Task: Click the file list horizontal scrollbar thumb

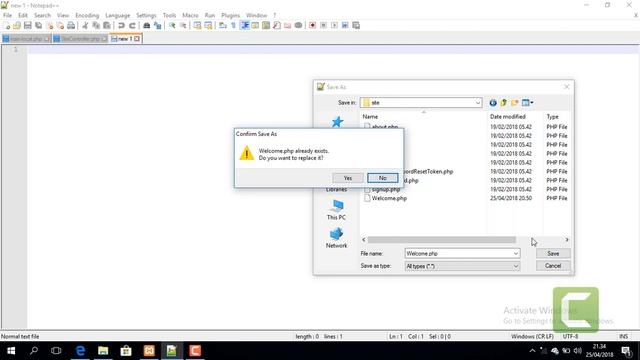Action: pyautogui.click(x=442, y=240)
